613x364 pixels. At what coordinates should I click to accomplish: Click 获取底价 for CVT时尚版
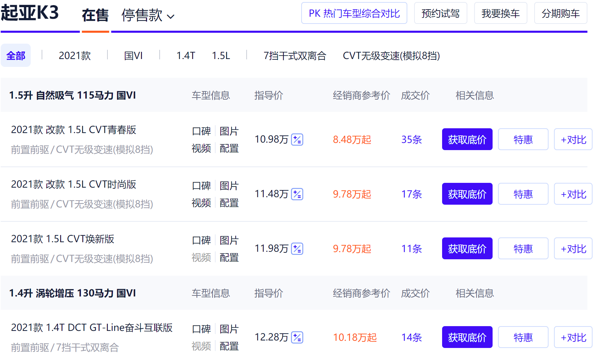(467, 194)
